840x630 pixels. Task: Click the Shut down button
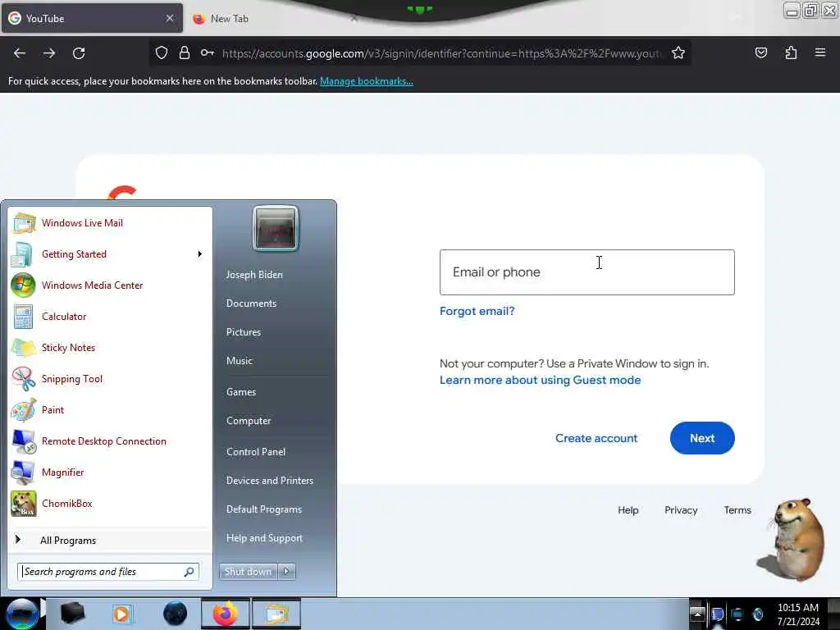pos(248,572)
